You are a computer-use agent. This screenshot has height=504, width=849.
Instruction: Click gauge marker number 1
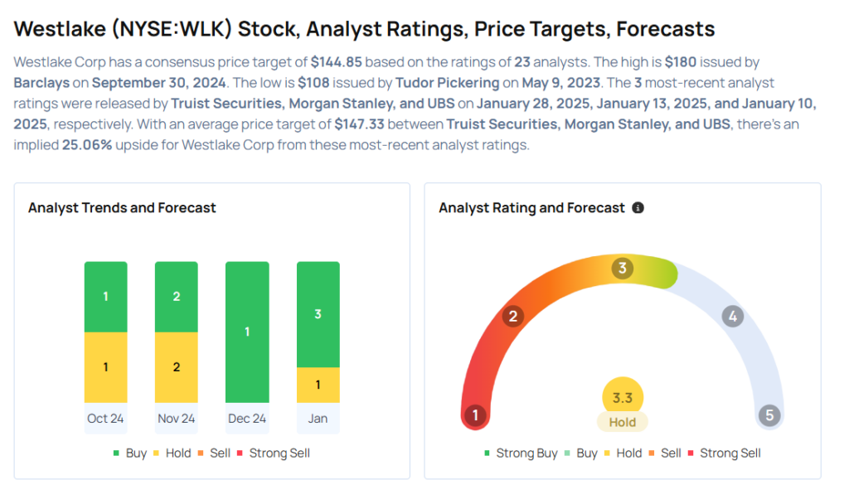tap(475, 415)
